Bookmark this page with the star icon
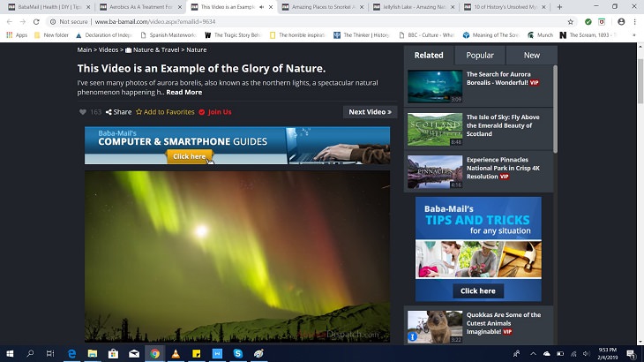 [x=571, y=22]
